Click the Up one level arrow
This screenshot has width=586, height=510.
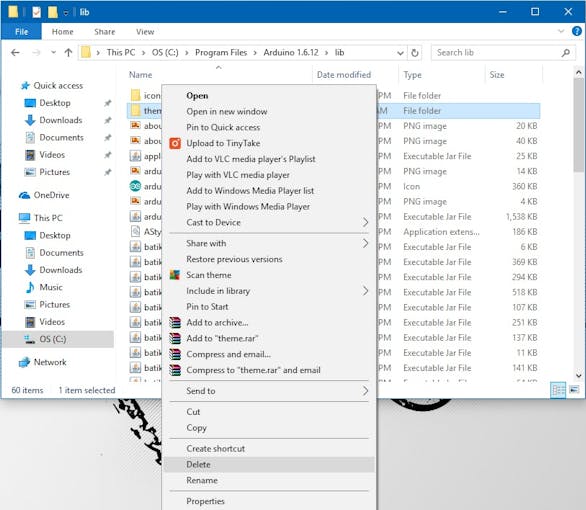coord(68,53)
